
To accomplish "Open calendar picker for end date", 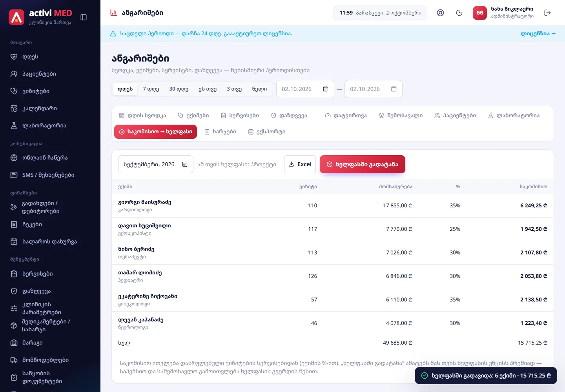I will [x=394, y=89].
